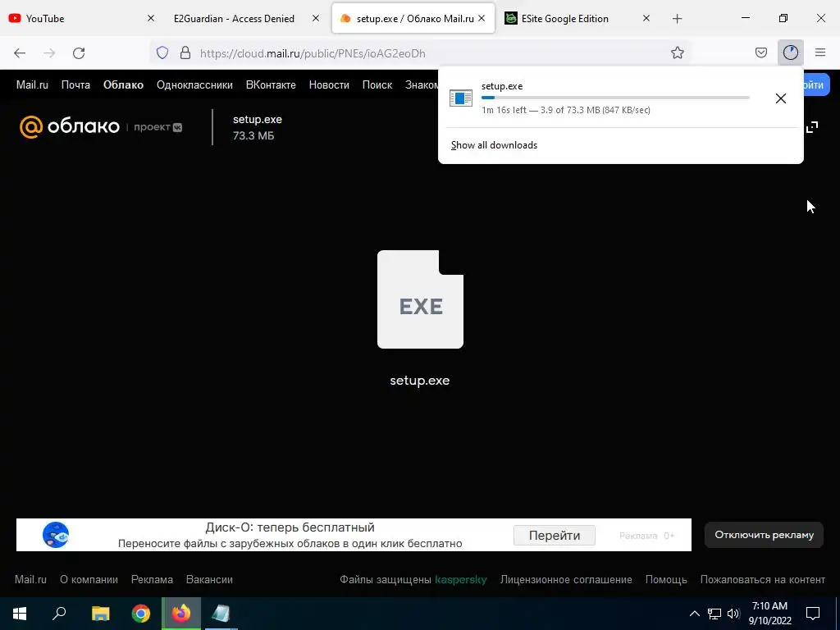
Task: Open Лицензионное соглашение link
Action: (x=566, y=580)
